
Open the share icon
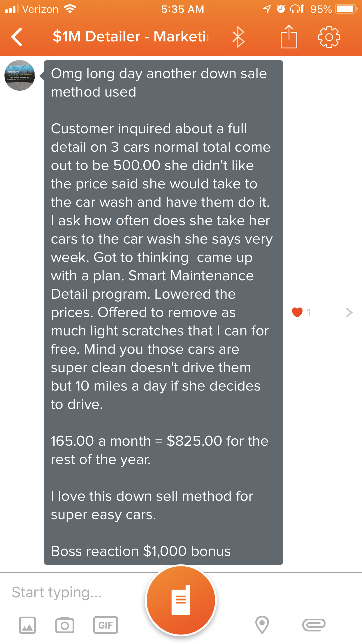coord(289,37)
